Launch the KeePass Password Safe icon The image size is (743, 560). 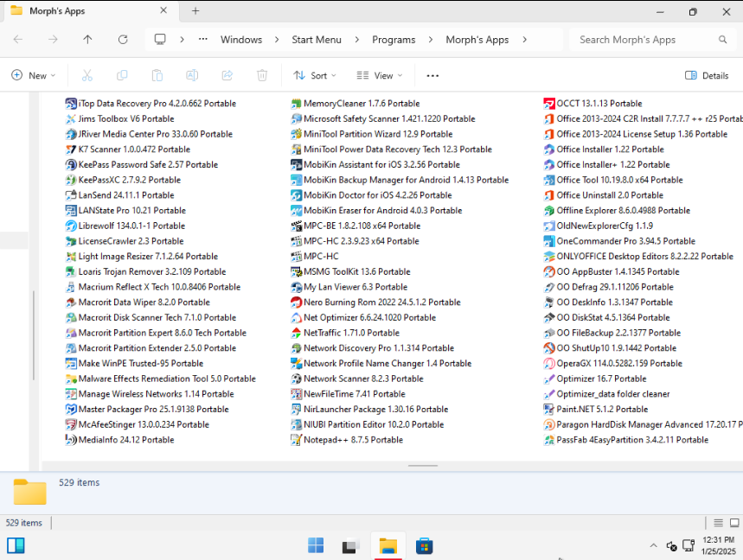(x=71, y=164)
